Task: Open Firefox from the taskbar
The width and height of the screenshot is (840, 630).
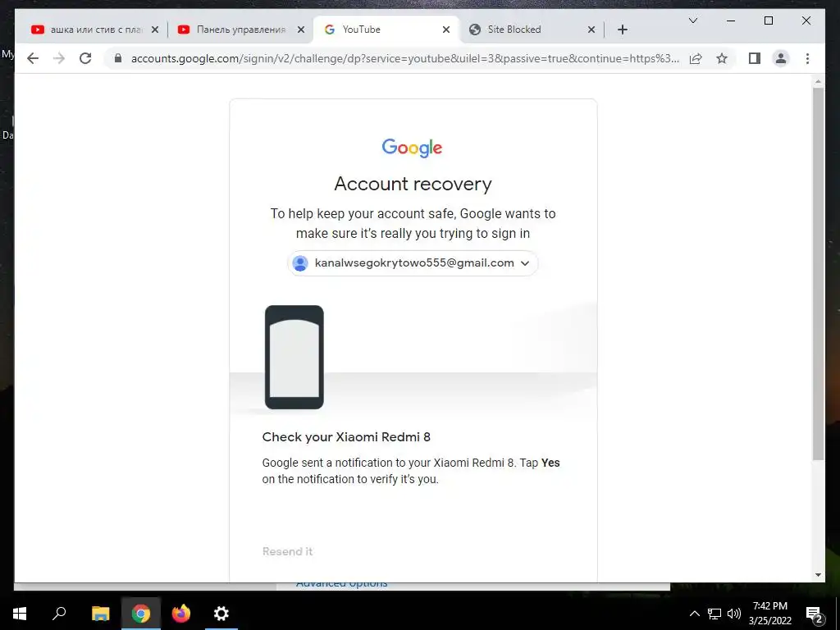Action: coord(181,614)
